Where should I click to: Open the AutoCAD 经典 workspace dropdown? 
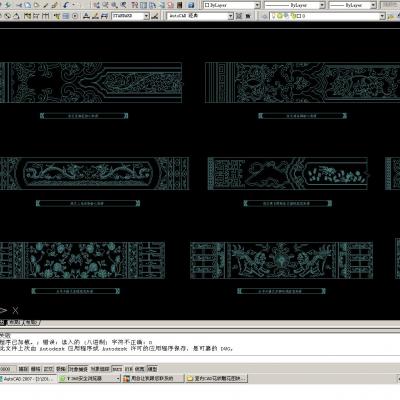click(x=230, y=16)
